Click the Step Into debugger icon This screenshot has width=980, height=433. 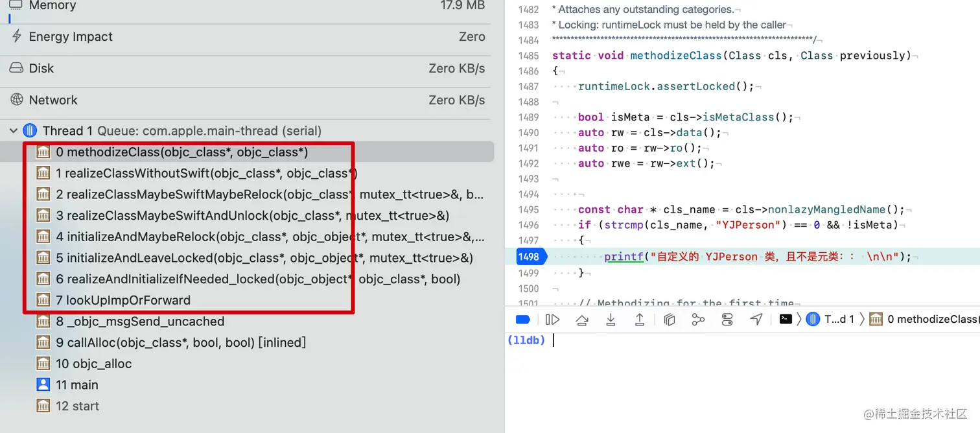coord(611,319)
